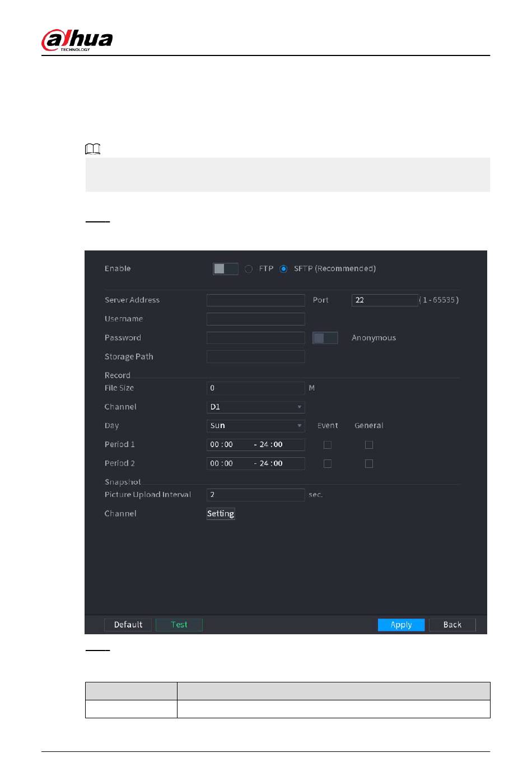Click the Dahua logo in header

point(77,40)
